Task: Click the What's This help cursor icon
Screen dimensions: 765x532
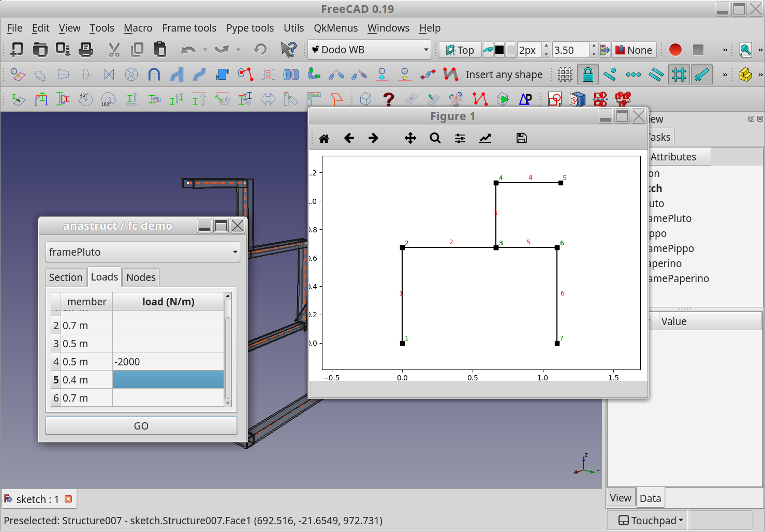Action: click(288, 50)
